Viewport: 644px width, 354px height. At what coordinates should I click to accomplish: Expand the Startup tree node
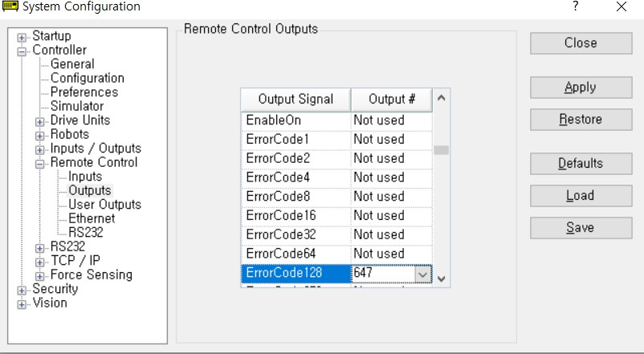click(22, 38)
